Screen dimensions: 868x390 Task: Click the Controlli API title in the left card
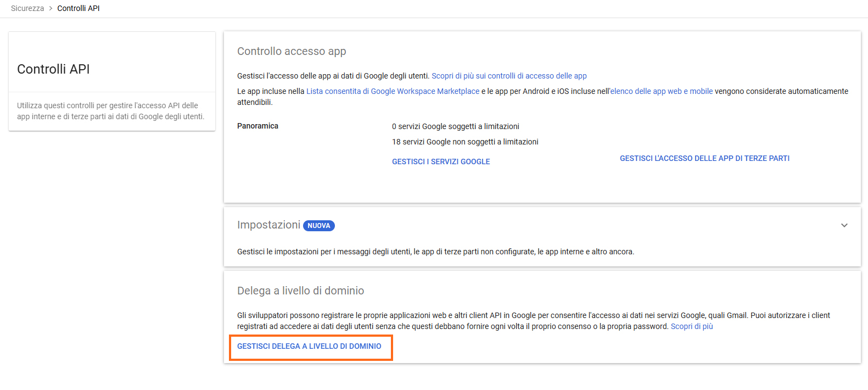coord(53,69)
